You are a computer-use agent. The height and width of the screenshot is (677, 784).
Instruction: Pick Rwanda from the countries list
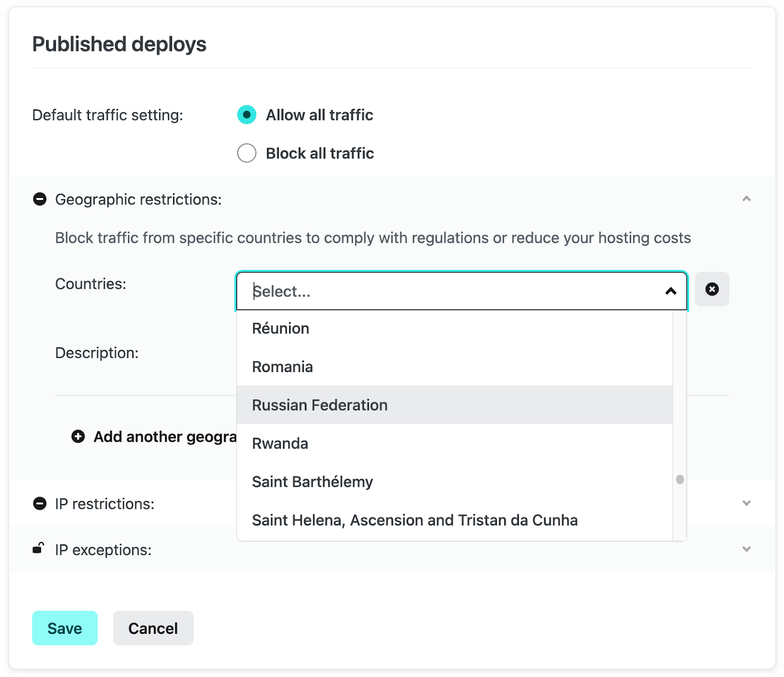coord(280,443)
